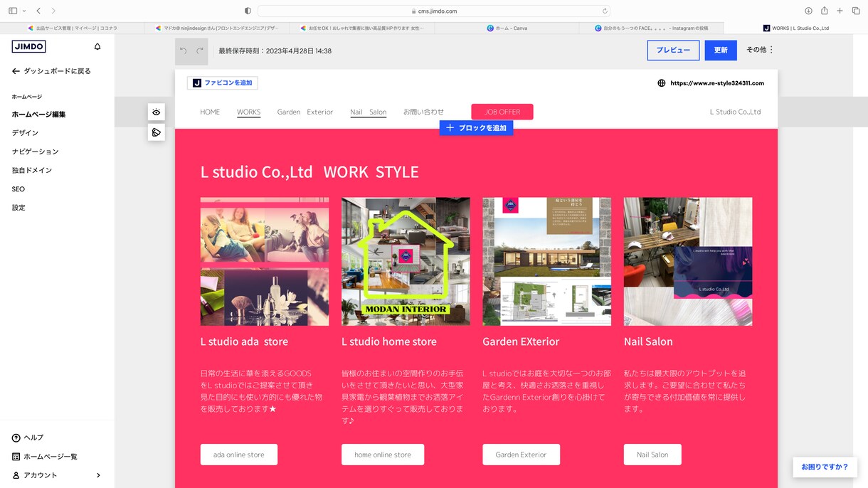This screenshot has height=488, width=868.
Task: Click L Studio Co.,Ltd site title
Action: pos(735,112)
